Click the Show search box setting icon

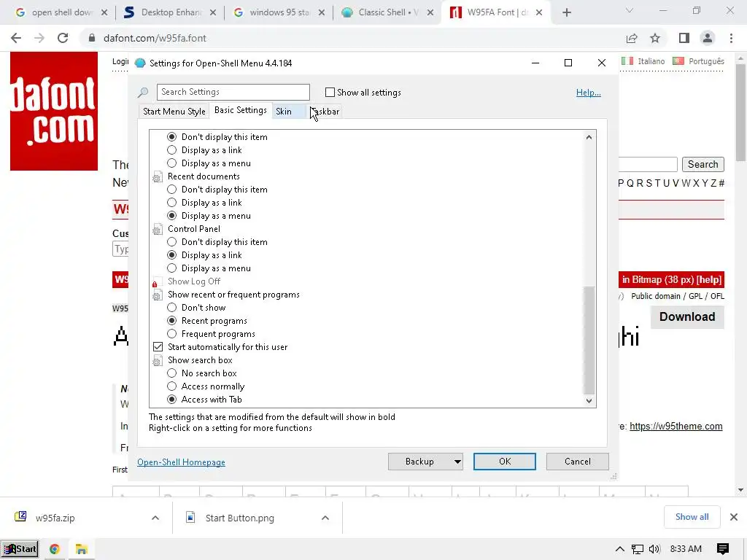click(158, 361)
